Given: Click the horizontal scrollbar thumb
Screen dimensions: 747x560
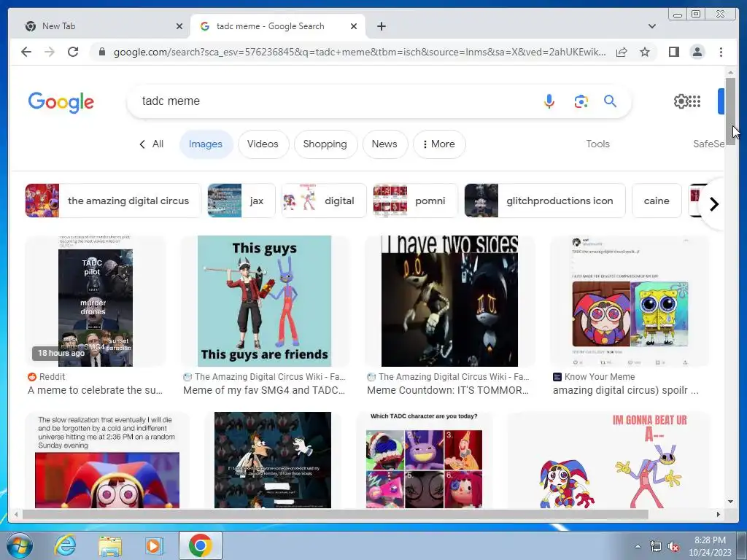Looking at the screenshot, I should click(x=336, y=514).
